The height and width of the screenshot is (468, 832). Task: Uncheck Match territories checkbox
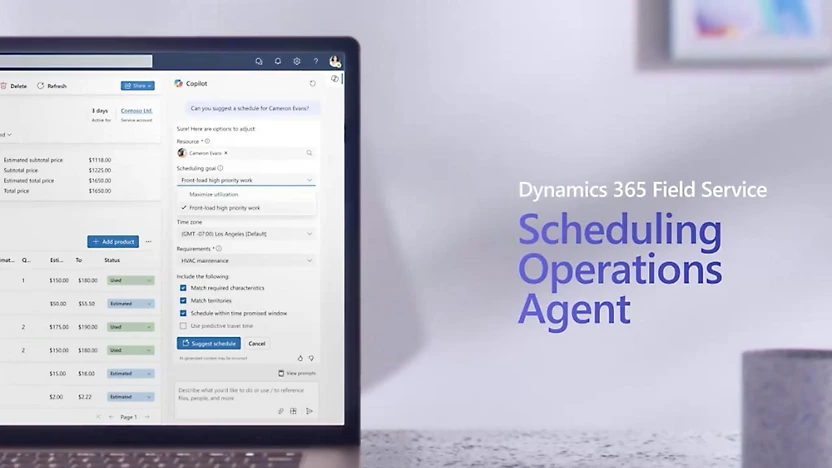183,300
